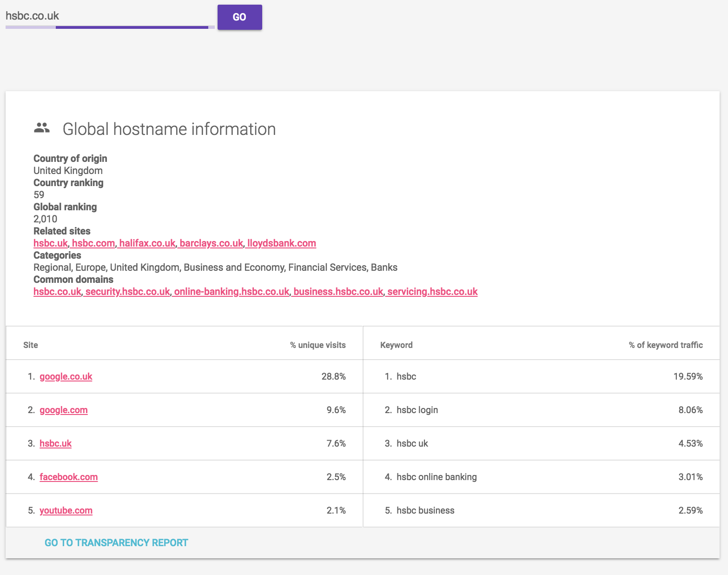
Task: Click the % unique visits column header
Action: [318, 345]
